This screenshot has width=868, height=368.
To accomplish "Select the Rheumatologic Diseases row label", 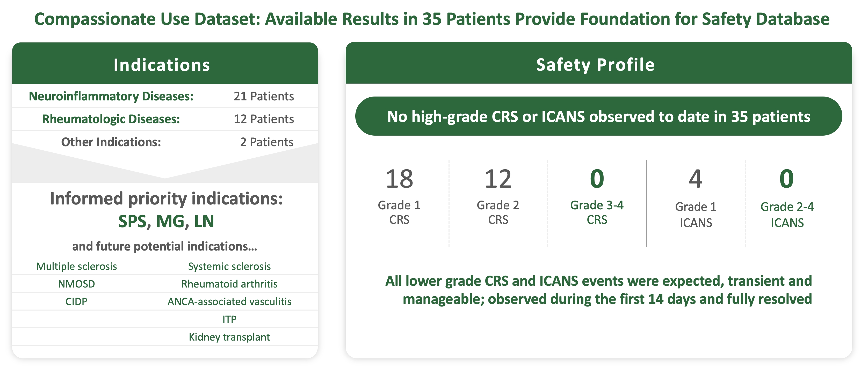I will pos(111,119).
